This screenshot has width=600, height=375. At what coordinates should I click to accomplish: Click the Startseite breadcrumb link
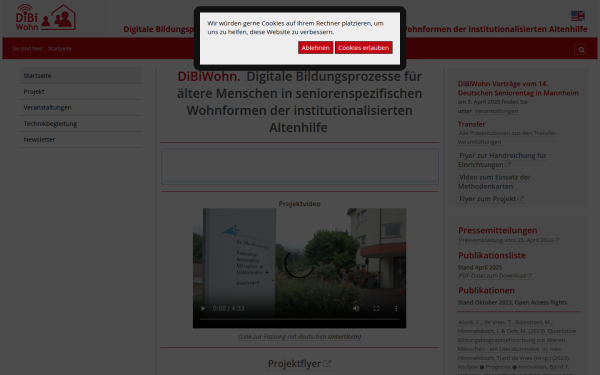click(x=60, y=49)
